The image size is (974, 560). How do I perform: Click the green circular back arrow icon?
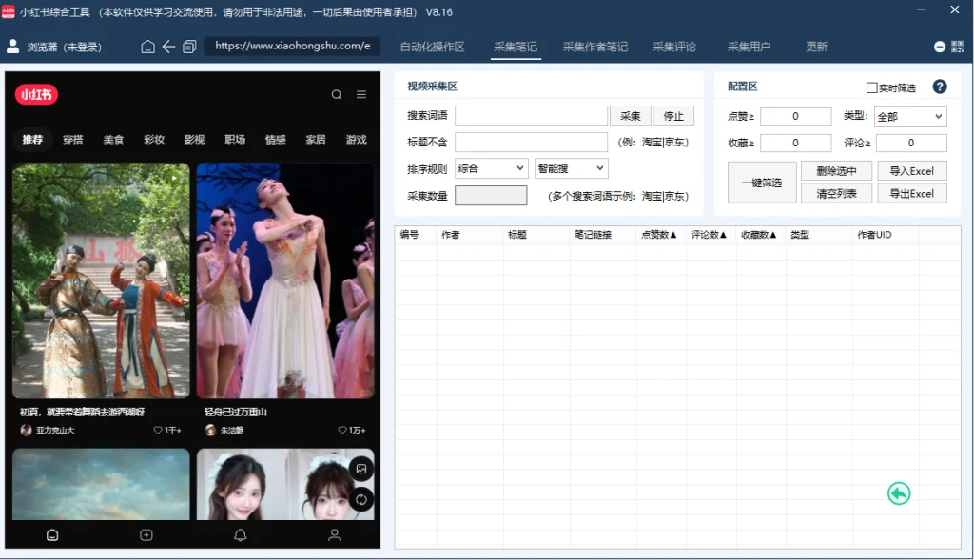898,493
